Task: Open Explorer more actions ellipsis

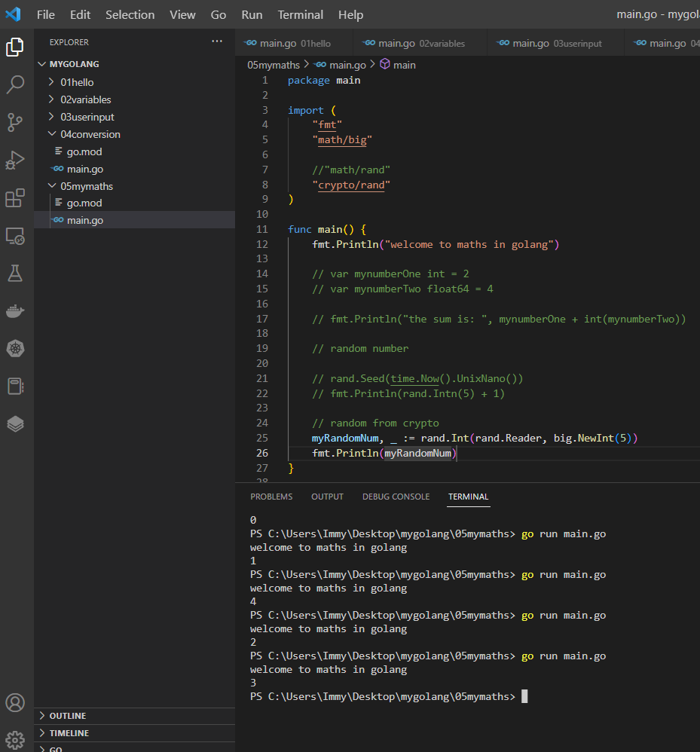Action: tap(217, 41)
